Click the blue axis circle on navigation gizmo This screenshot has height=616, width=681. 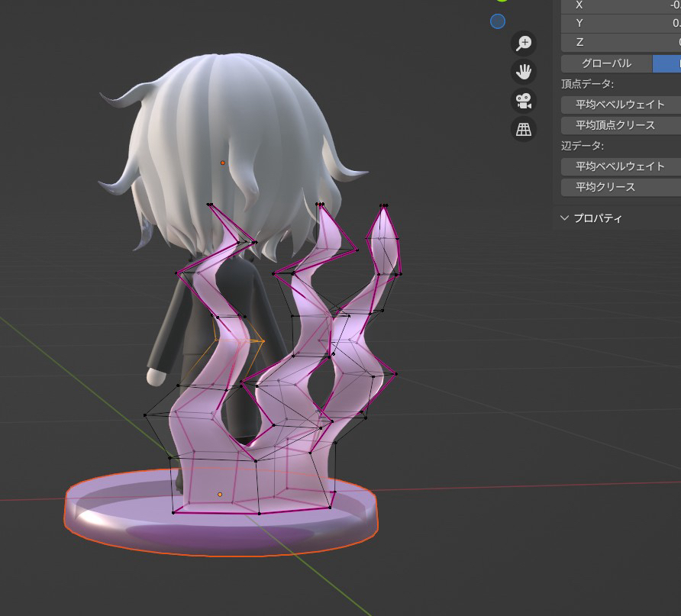498,21
